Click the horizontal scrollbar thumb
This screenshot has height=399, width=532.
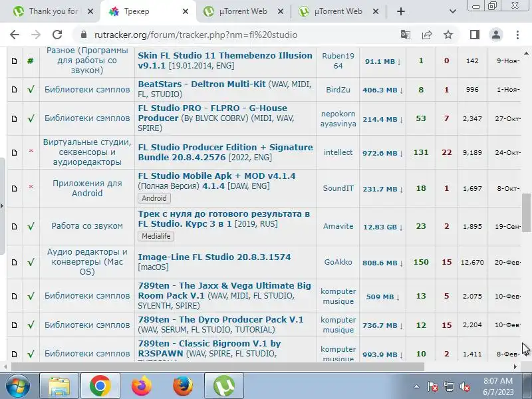pyautogui.click(x=217, y=367)
